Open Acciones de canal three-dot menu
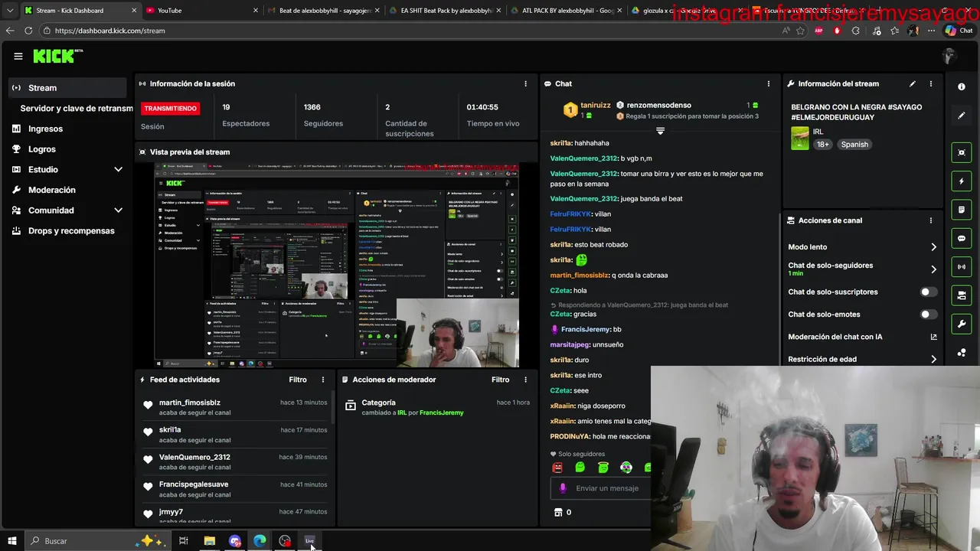The height and width of the screenshot is (551, 980). [931, 220]
